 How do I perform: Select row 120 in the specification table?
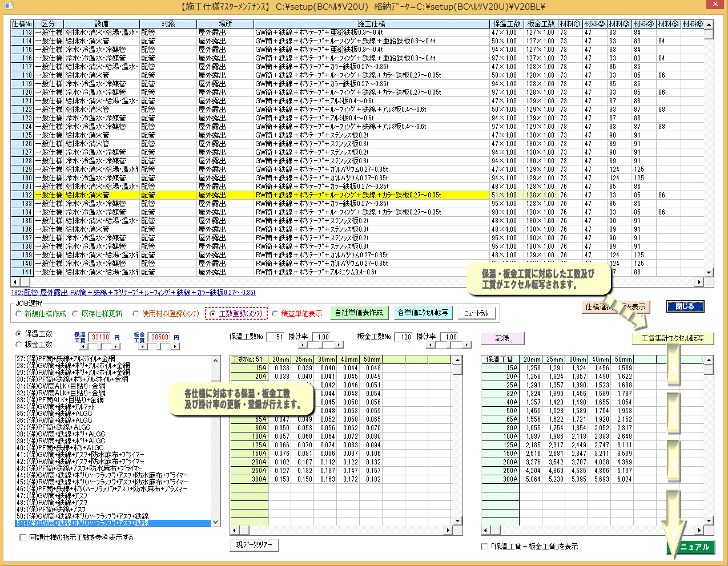tap(228, 92)
